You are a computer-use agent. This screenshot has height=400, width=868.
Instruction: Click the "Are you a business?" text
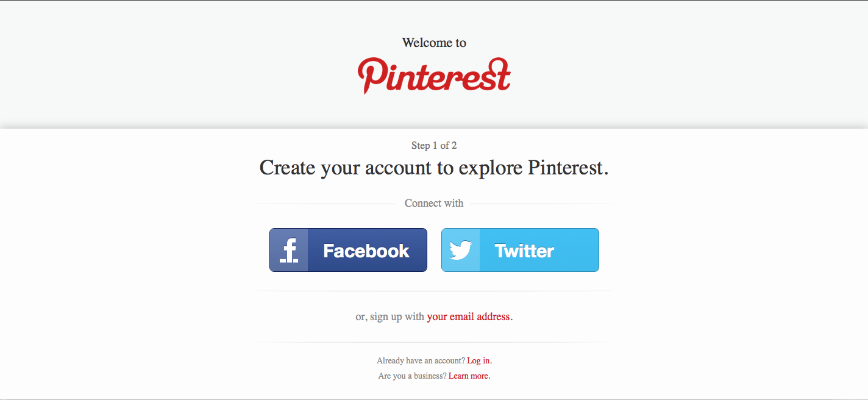click(x=412, y=376)
